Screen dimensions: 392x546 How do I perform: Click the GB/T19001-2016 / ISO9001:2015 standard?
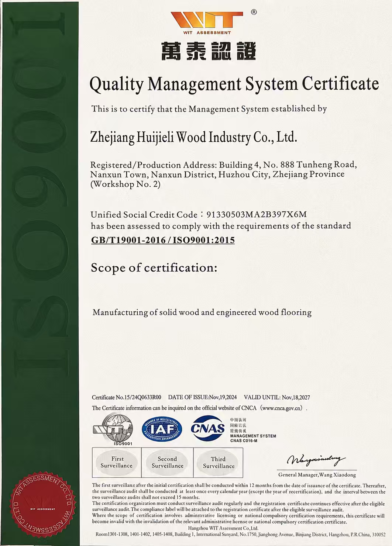(163, 240)
